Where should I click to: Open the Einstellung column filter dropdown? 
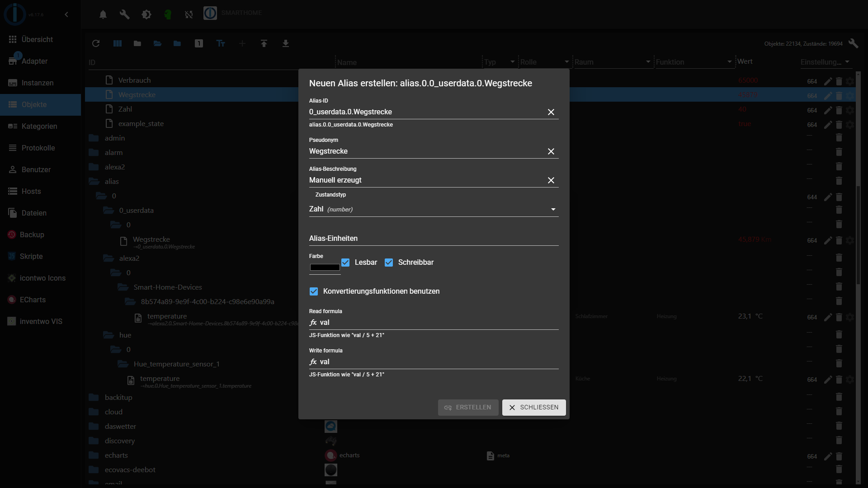tap(847, 62)
